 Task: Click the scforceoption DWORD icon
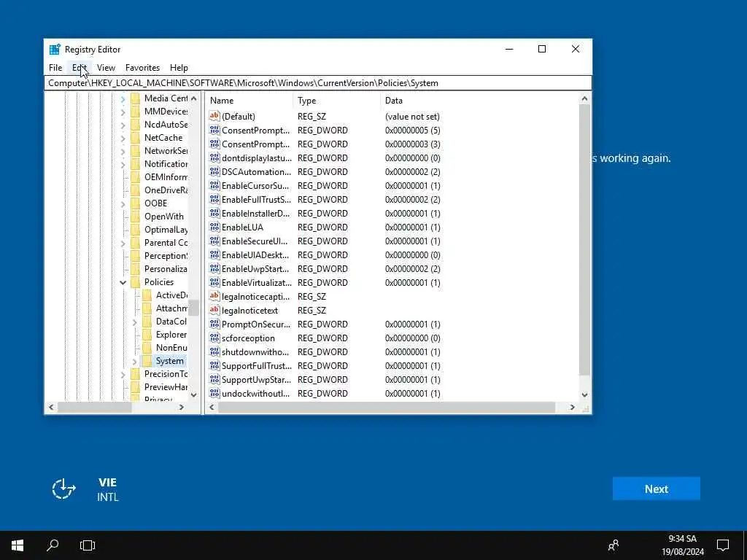[x=214, y=338]
